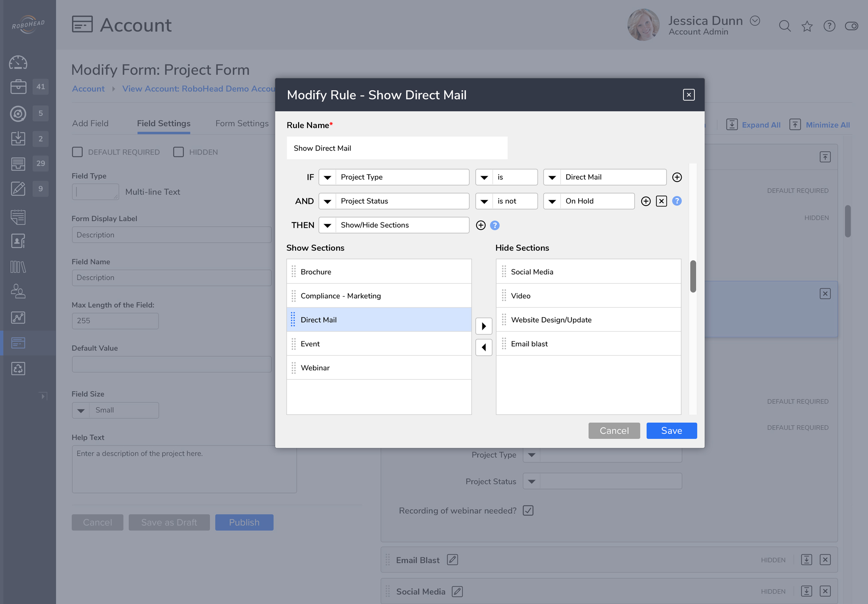The width and height of the screenshot is (868, 604).
Task: Remove the Project Status AND condition
Action: [661, 201]
